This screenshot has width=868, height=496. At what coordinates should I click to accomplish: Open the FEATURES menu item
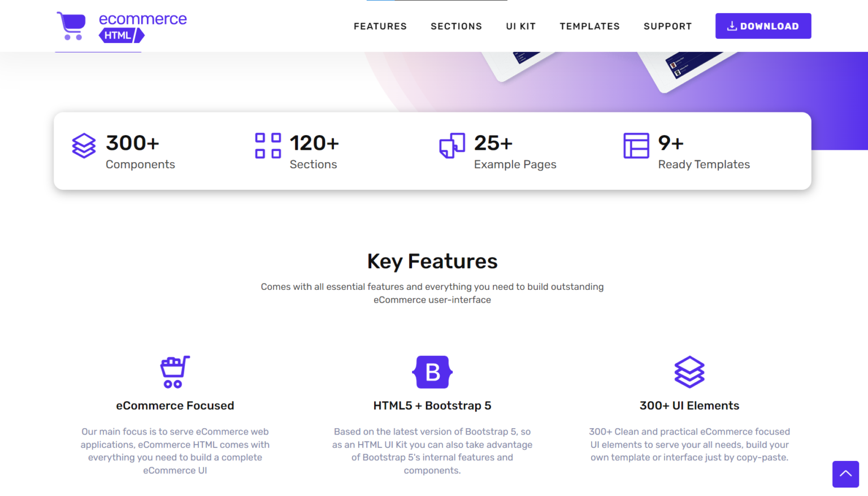[380, 26]
